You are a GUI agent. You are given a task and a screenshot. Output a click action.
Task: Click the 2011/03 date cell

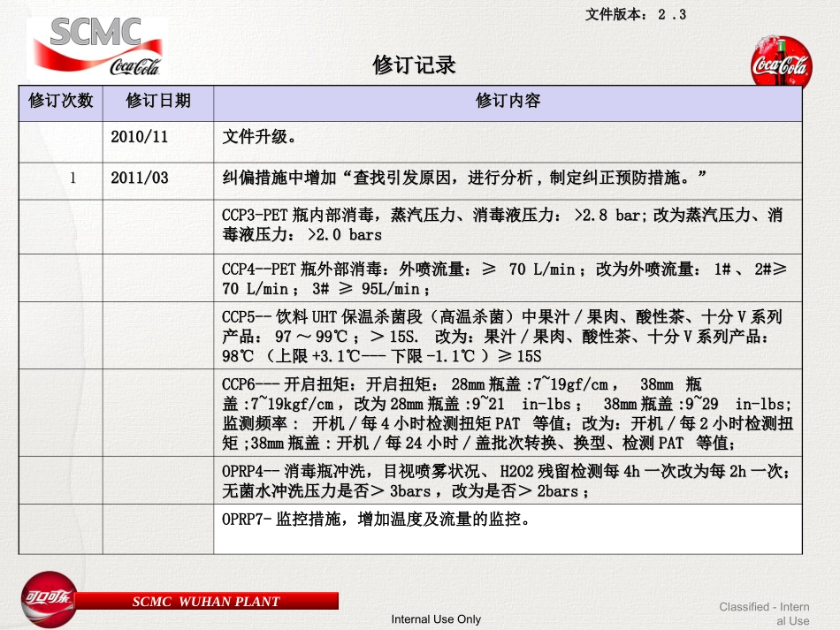(x=140, y=178)
